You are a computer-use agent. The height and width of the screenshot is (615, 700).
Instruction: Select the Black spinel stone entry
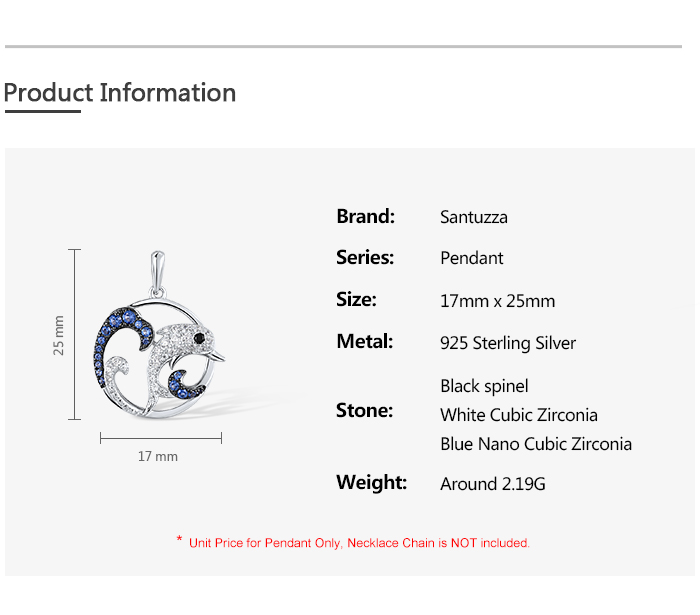484,386
